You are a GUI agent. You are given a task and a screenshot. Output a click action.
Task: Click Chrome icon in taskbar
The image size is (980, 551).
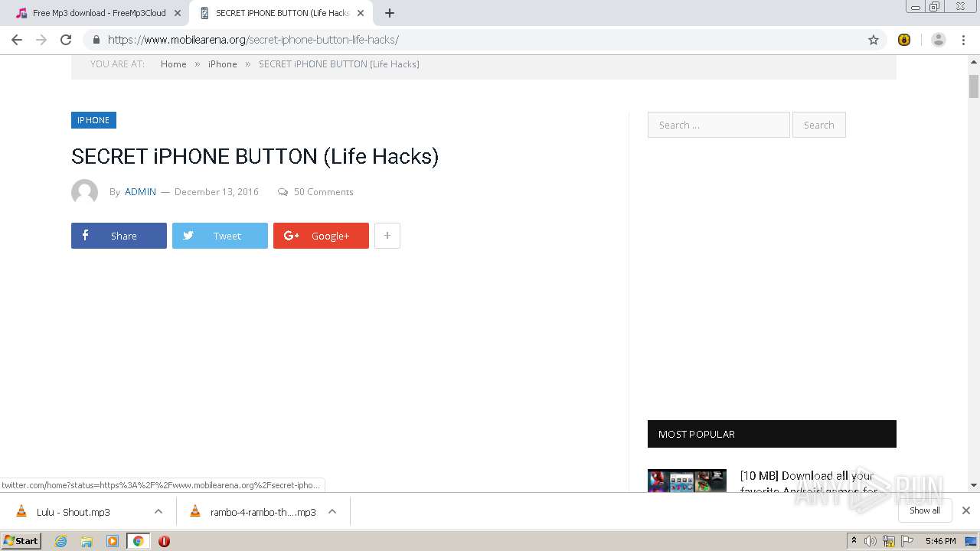coord(139,541)
